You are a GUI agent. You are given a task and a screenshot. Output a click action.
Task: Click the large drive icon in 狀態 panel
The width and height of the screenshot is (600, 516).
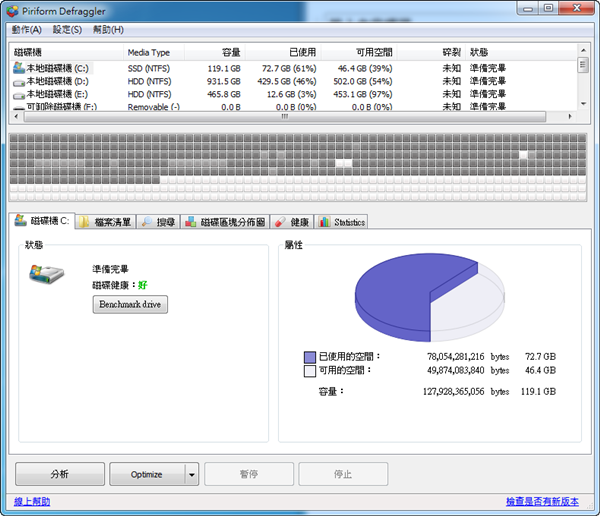click(47, 274)
